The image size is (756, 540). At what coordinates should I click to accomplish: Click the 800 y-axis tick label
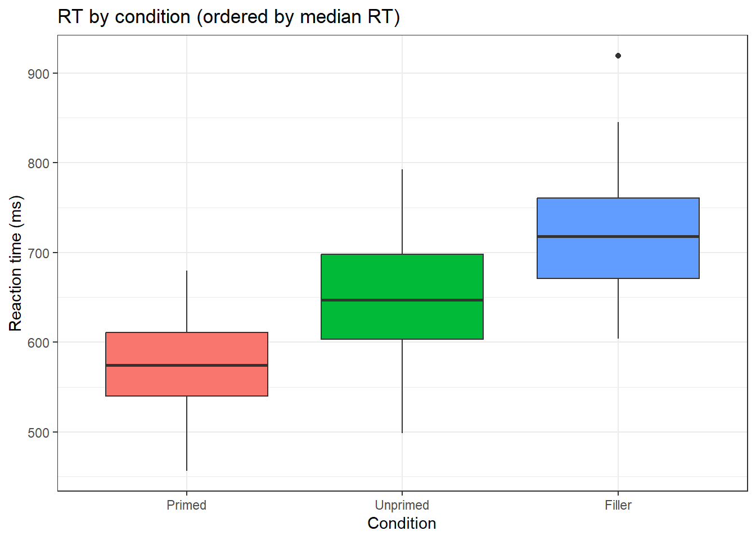(x=39, y=163)
